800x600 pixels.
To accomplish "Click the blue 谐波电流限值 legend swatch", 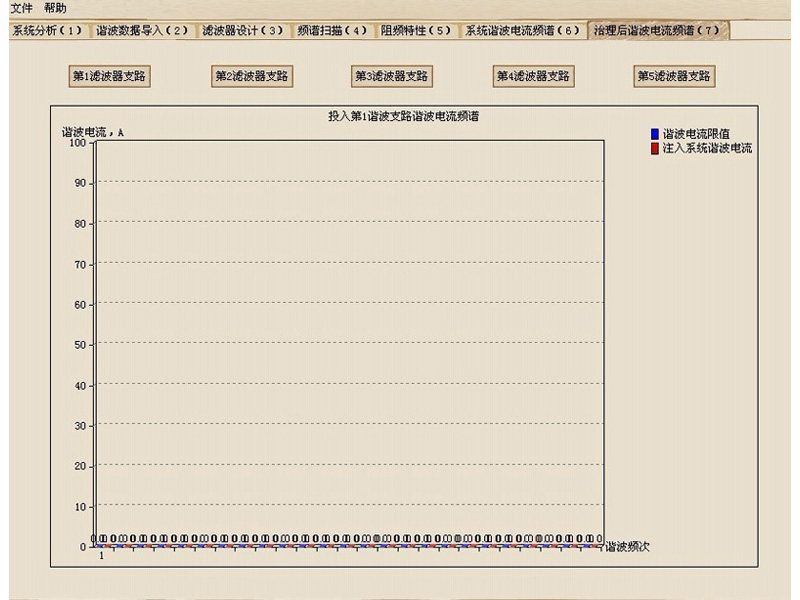I will [x=655, y=134].
